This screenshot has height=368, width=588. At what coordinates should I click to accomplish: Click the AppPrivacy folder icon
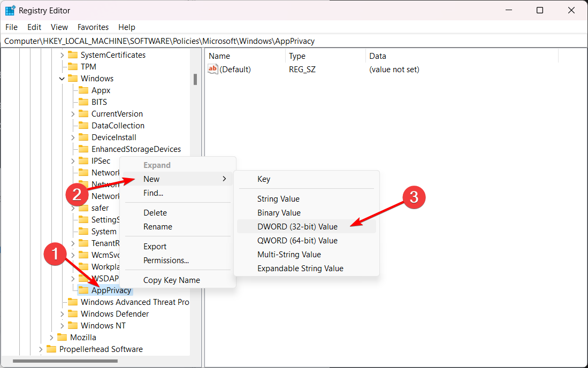[x=83, y=290]
